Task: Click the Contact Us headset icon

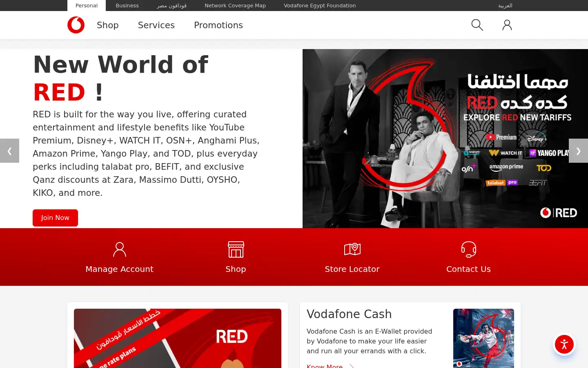Action: pos(469,249)
